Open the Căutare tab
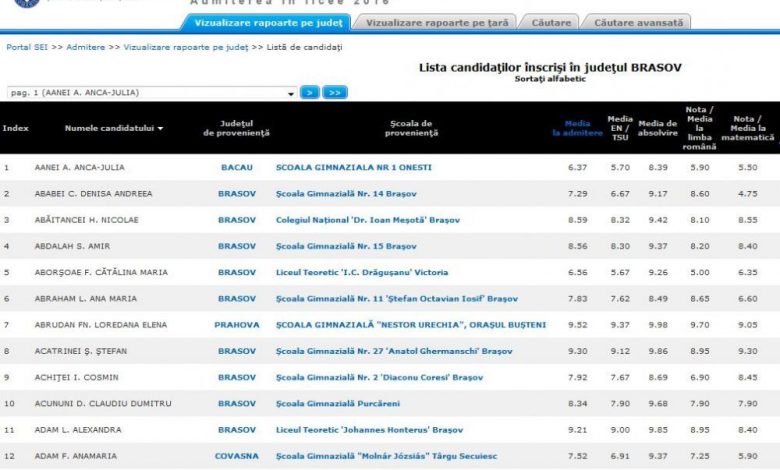The image size is (780, 470). pyautogui.click(x=551, y=23)
